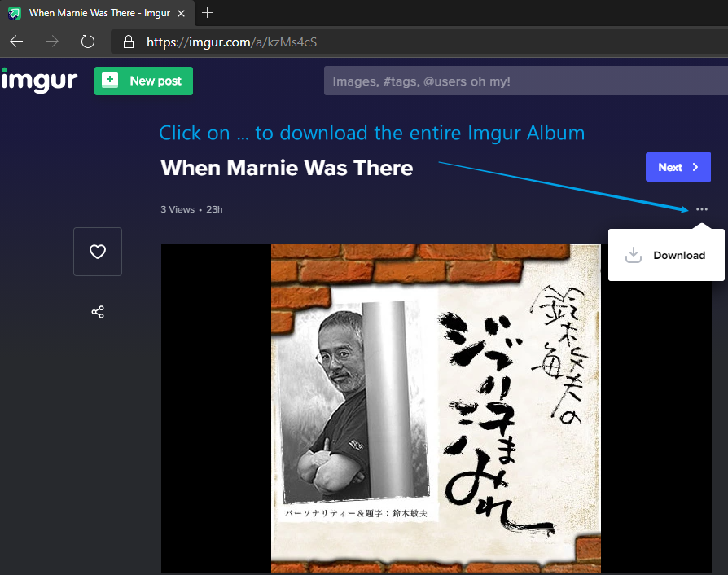The width and height of the screenshot is (728, 575).
Task: Click the download tray icon in the menu
Action: [634, 255]
